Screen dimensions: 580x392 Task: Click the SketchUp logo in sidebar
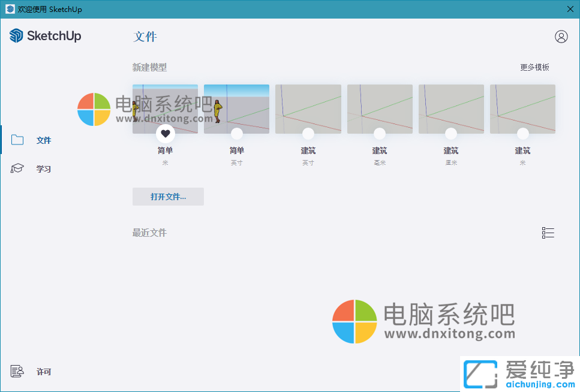coord(45,36)
